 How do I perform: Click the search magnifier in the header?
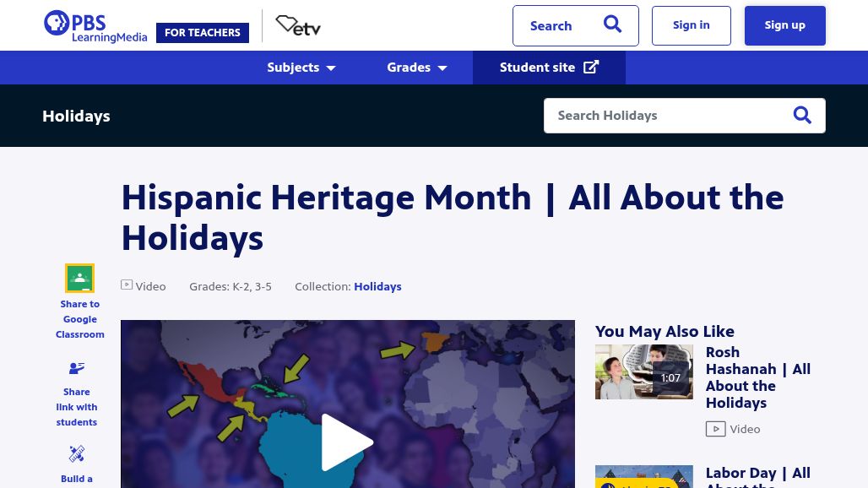[x=612, y=24]
